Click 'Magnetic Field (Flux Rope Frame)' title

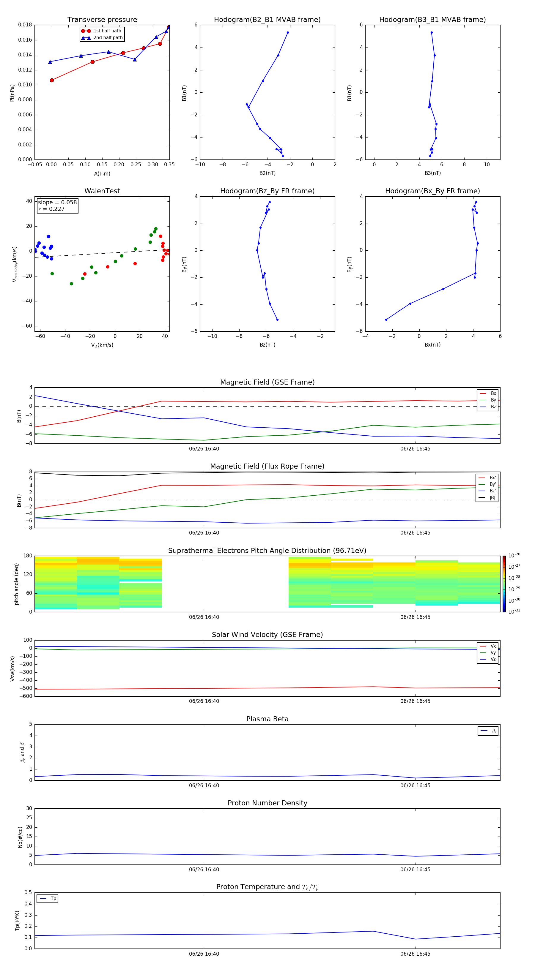[267, 467]
